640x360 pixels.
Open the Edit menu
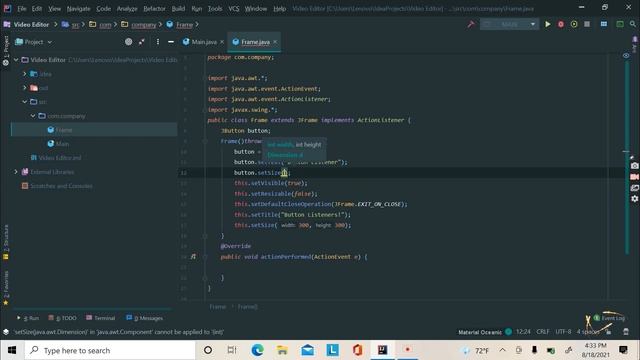coord(37,9)
